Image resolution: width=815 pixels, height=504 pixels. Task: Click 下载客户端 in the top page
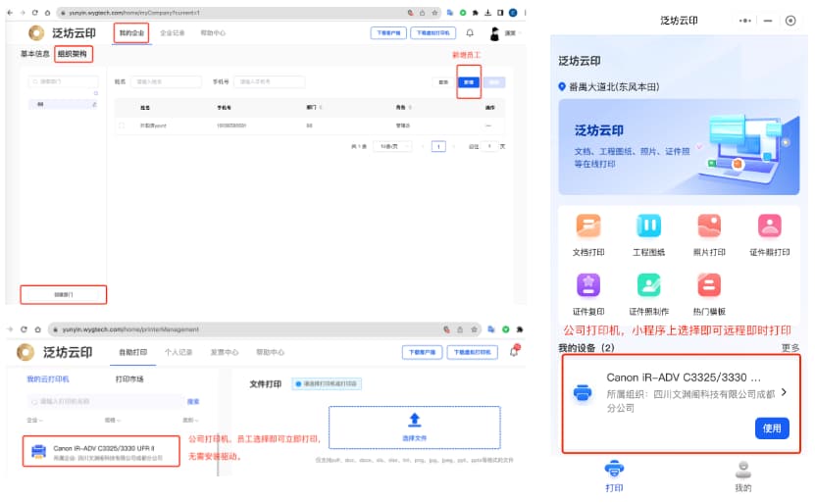tap(388, 32)
